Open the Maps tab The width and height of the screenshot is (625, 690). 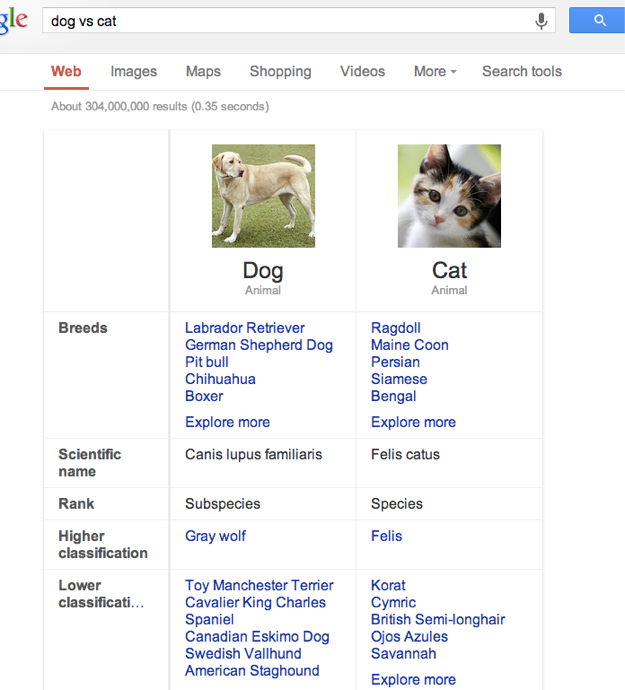[203, 71]
